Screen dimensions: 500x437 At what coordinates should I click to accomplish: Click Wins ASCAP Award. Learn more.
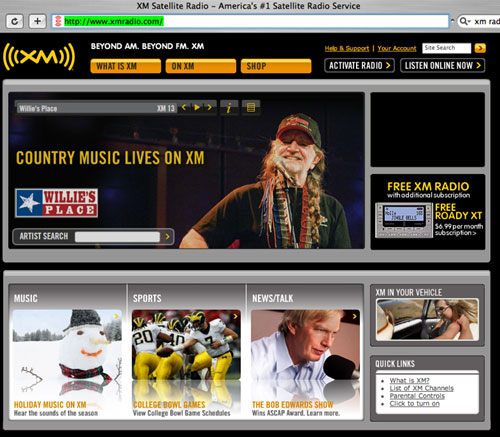(x=296, y=413)
